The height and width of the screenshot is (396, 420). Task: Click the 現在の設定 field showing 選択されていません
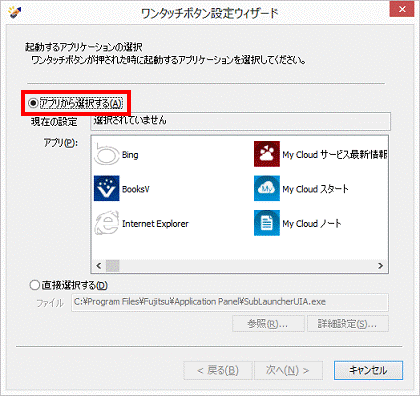[x=240, y=121]
